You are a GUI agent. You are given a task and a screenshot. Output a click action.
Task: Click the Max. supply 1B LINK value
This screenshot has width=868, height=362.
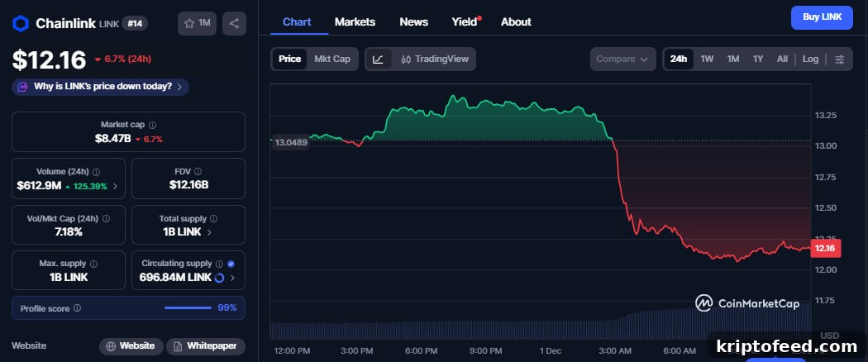pyautogui.click(x=69, y=278)
